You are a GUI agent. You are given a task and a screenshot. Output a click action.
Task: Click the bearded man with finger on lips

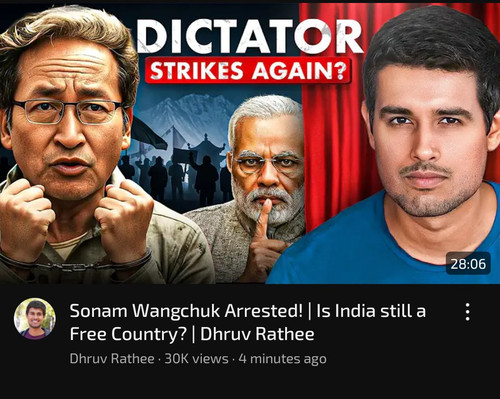click(263, 187)
